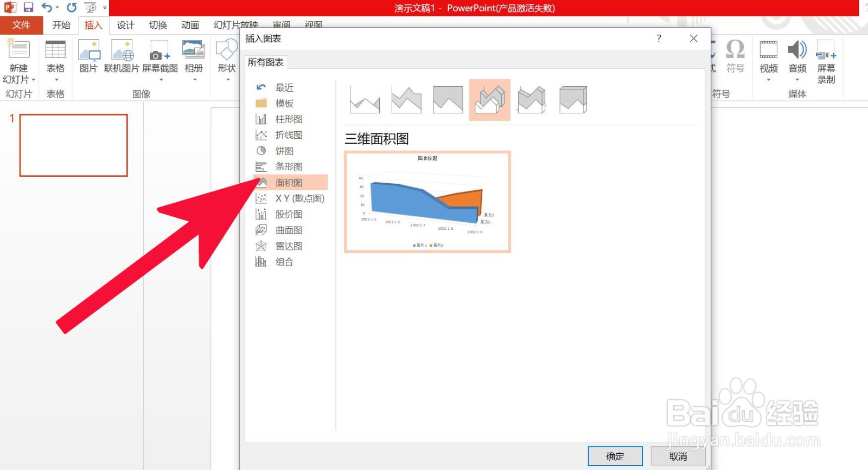Expand the Photo Album dropdown arrow
The width and height of the screenshot is (868, 470).
click(x=195, y=80)
